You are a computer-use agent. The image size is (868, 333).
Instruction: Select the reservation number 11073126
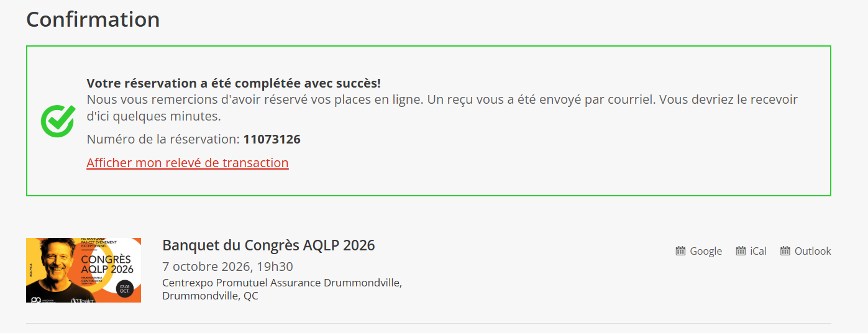(272, 139)
